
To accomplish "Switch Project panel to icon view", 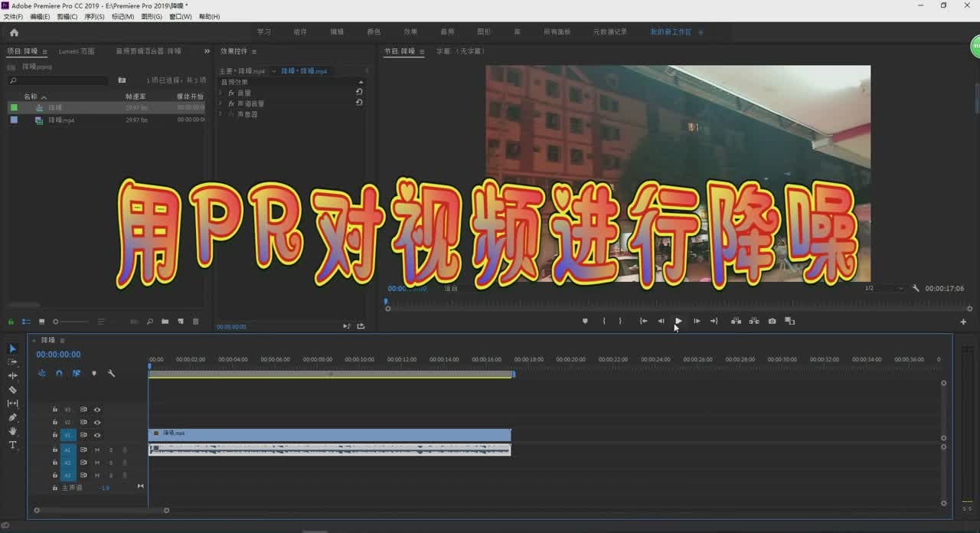I will tap(41, 322).
